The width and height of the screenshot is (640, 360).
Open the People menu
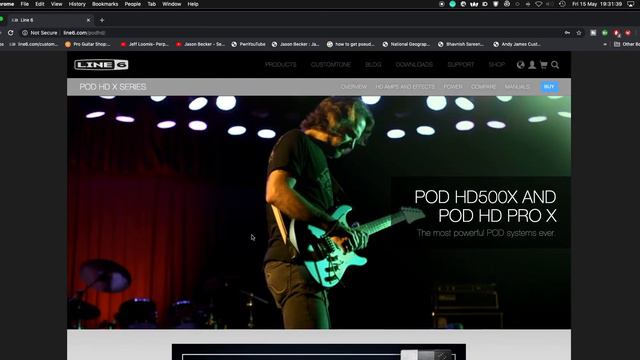[x=133, y=4]
